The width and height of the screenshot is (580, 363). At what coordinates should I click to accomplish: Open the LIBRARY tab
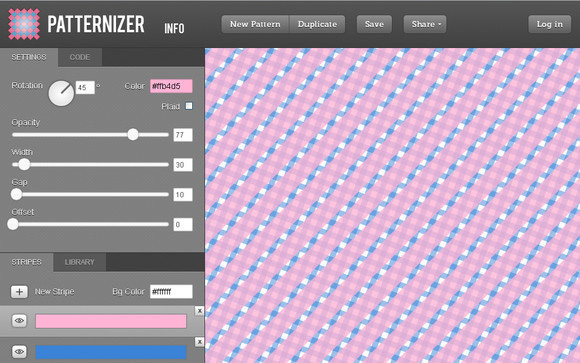(80, 262)
